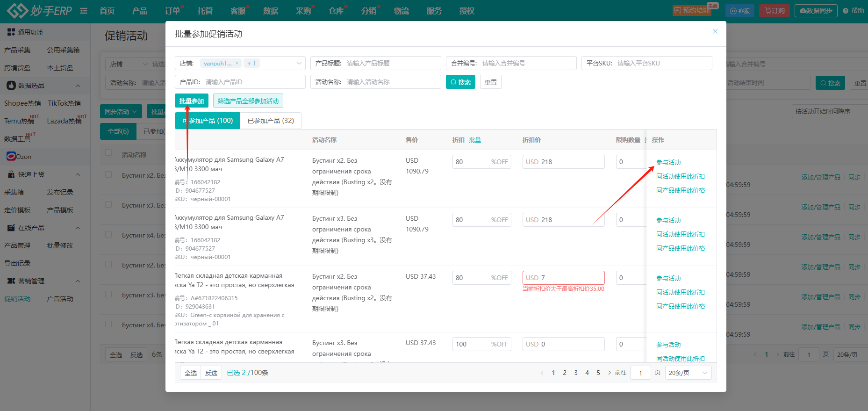Collapse the 营销管理 sidebar section

pos(78,281)
